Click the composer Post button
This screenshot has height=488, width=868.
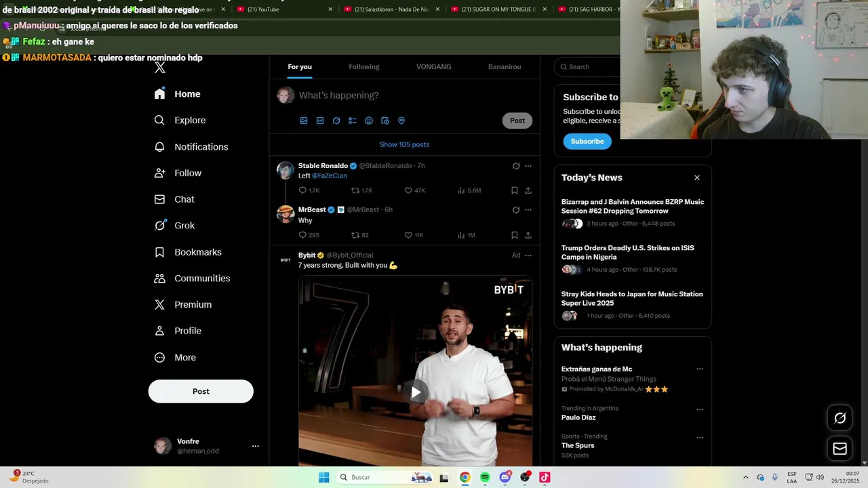click(517, 121)
